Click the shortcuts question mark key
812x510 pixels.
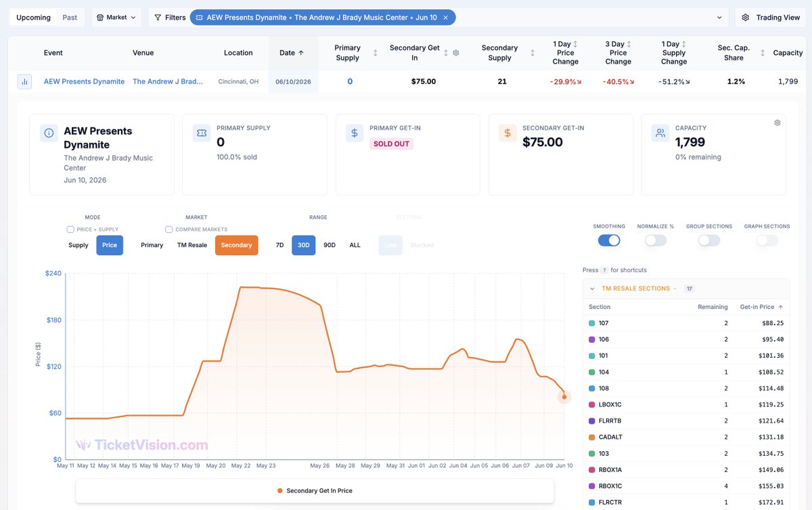point(604,270)
